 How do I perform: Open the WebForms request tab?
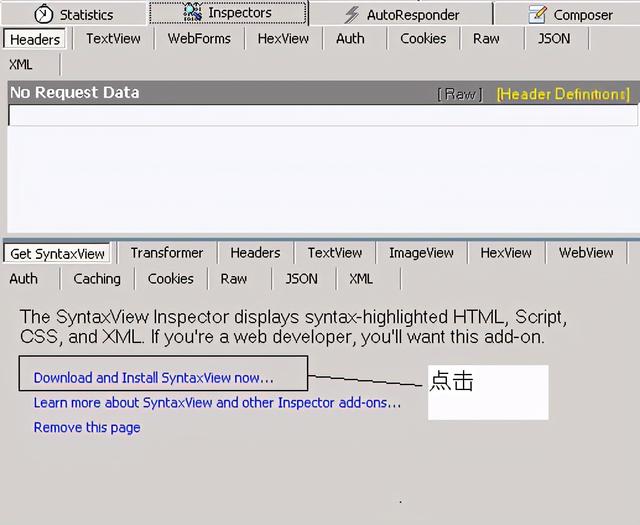click(199, 39)
